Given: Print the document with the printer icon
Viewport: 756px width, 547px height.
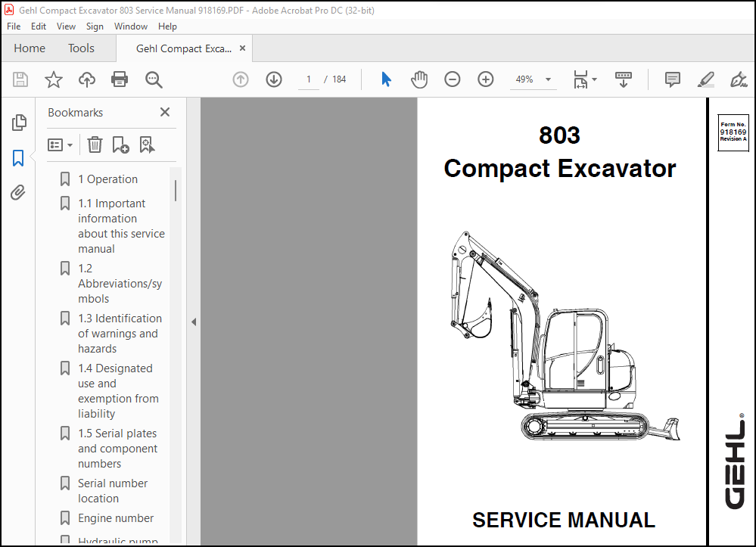Looking at the screenshot, I should [120, 79].
